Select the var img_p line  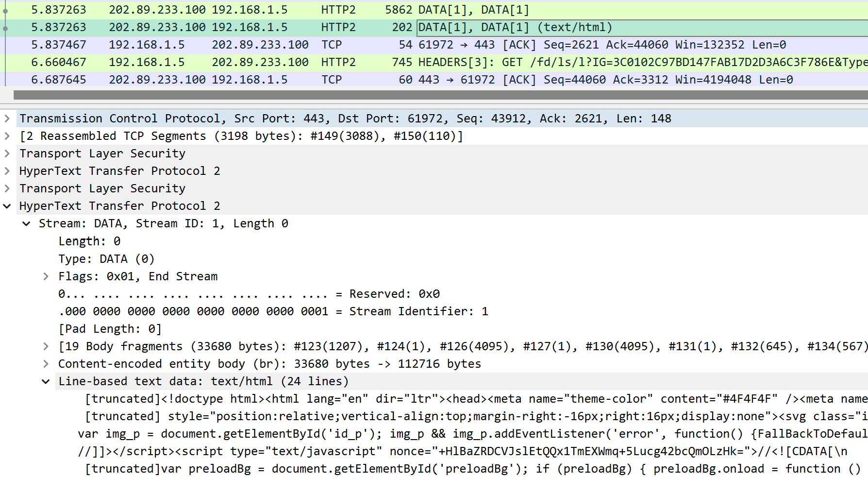pos(473,434)
